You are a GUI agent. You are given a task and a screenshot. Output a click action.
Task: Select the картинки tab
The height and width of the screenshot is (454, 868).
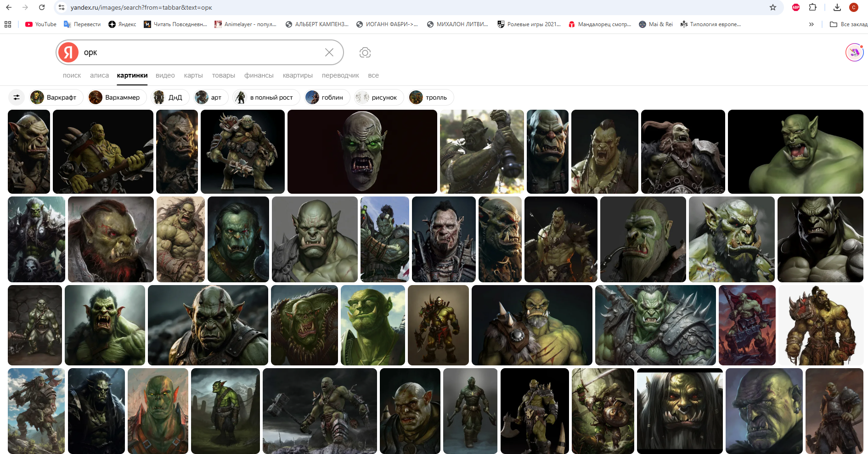(132, 75)
